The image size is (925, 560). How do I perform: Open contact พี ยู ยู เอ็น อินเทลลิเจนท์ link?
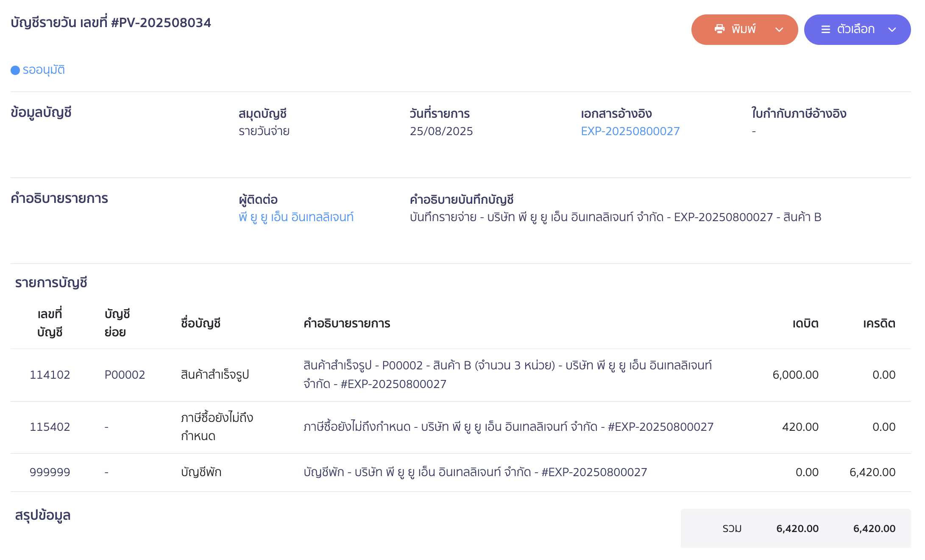pos(296,217)
